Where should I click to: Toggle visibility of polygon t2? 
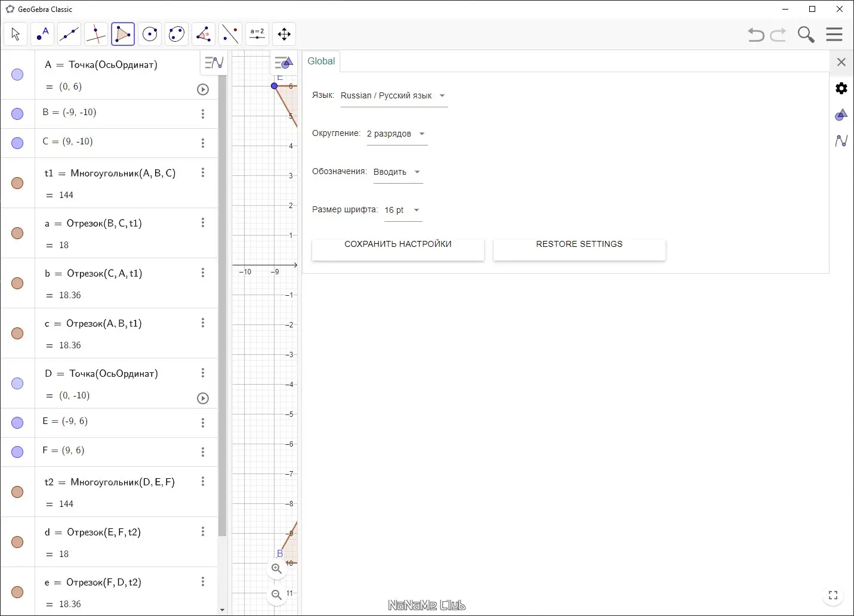tap(17, 492)
